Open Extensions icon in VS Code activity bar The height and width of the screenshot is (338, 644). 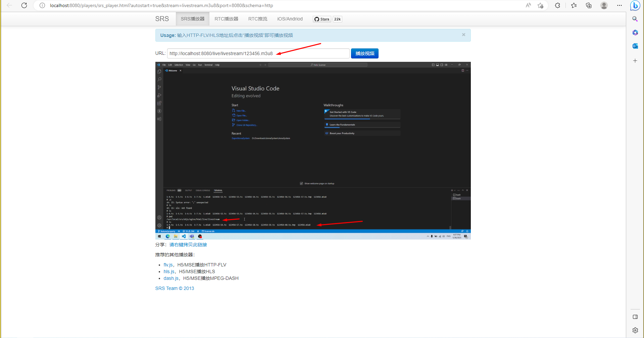coord(159,103)
